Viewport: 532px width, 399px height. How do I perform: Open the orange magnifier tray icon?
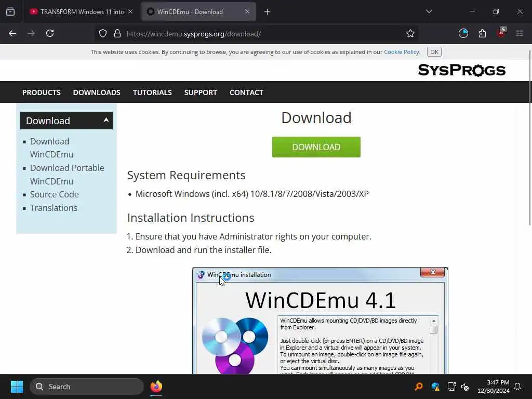(419, 387)
